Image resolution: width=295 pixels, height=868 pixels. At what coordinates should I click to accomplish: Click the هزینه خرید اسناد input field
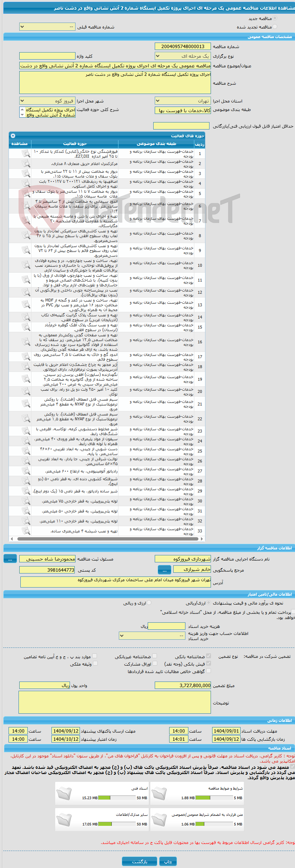click(167, 626)
